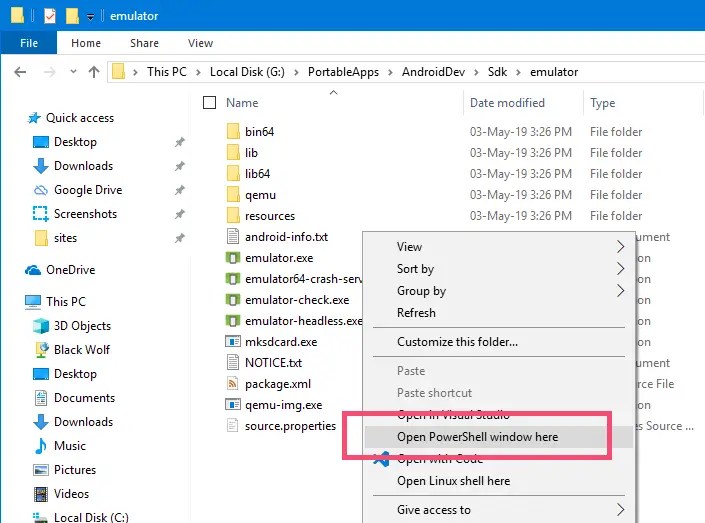
Task: Click the NOTICE.txt file icon
Action: [233, 362]
